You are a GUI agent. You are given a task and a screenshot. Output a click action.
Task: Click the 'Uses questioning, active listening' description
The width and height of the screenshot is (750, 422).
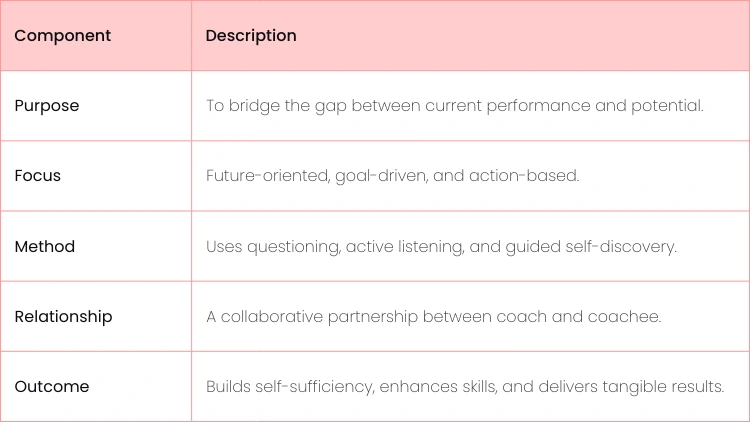click(x=441, y=247)
